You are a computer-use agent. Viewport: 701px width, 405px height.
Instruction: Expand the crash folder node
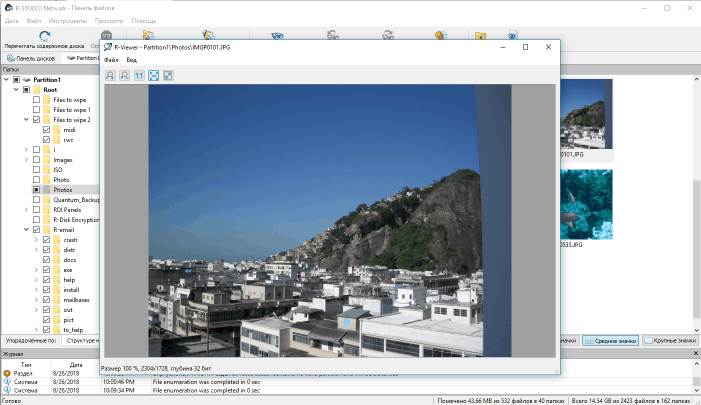36,240
